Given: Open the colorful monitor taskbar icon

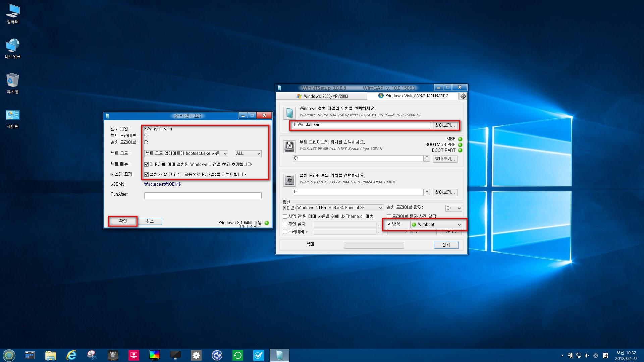Looking at the screenshot, I should click(x=155, y=355).
